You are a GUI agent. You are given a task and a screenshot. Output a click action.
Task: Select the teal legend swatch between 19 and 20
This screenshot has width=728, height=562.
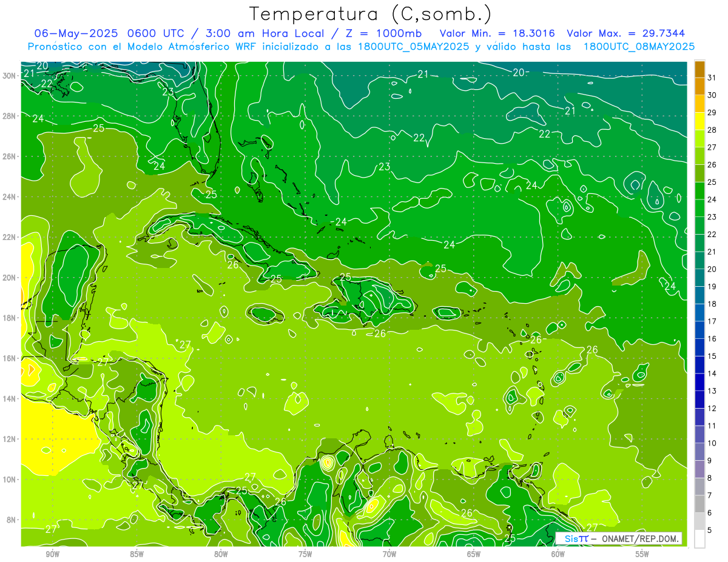(699, 278)
